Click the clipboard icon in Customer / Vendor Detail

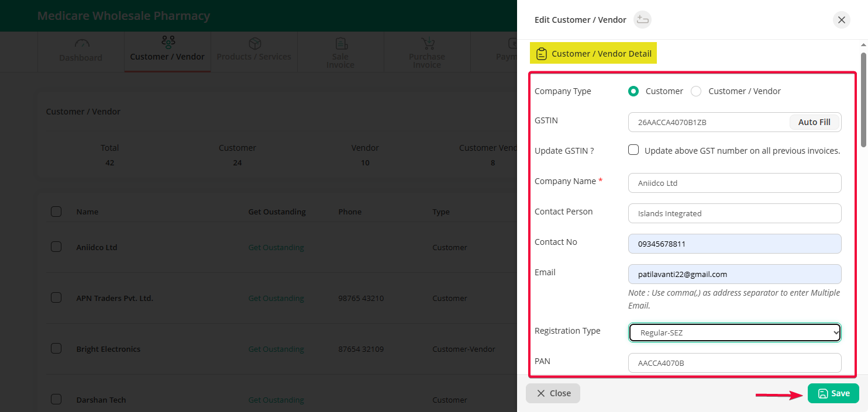pyautogui.click(x=541, y=54)
